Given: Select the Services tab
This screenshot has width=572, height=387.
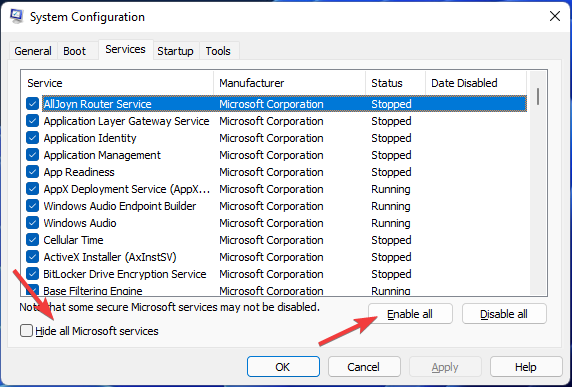Looking at the screenshot, I should click(125, 49).
